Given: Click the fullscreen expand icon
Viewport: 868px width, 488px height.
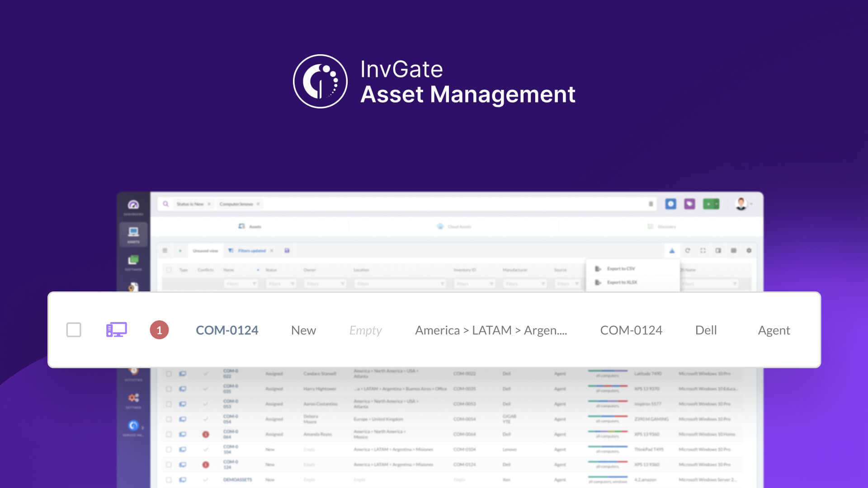Looking at the screenshot, I should 703,250.
